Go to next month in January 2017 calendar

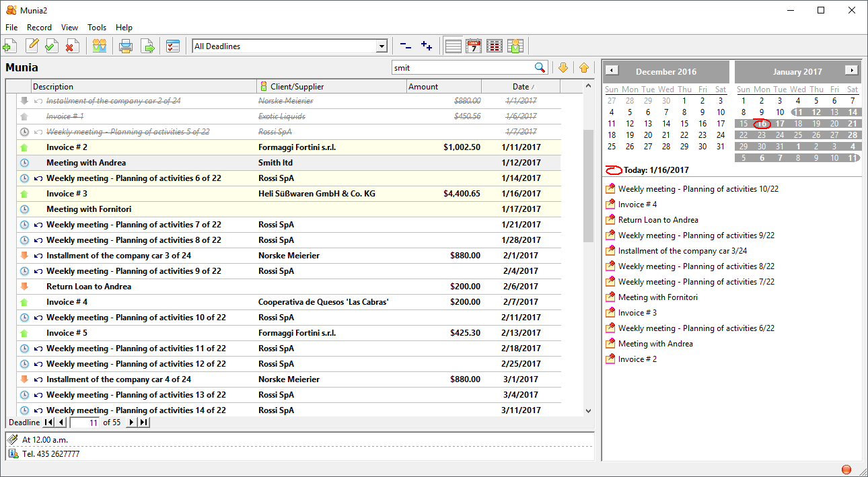852,71
